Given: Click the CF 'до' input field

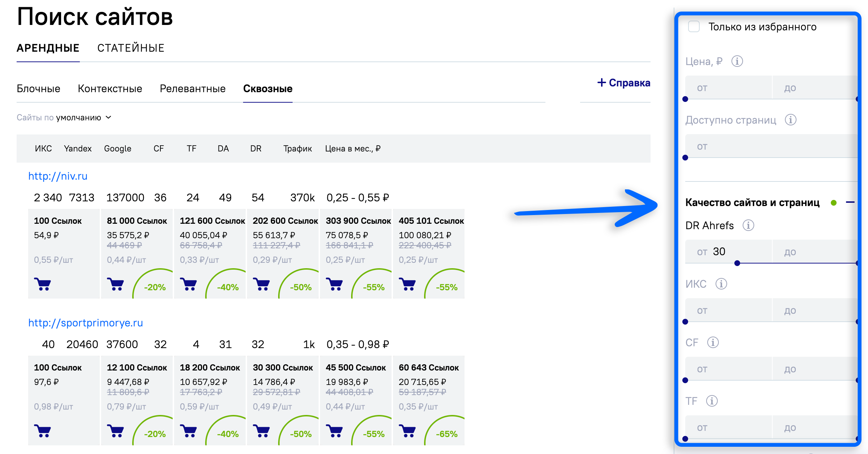Looking at the screenshot, I should click(815, 369).
